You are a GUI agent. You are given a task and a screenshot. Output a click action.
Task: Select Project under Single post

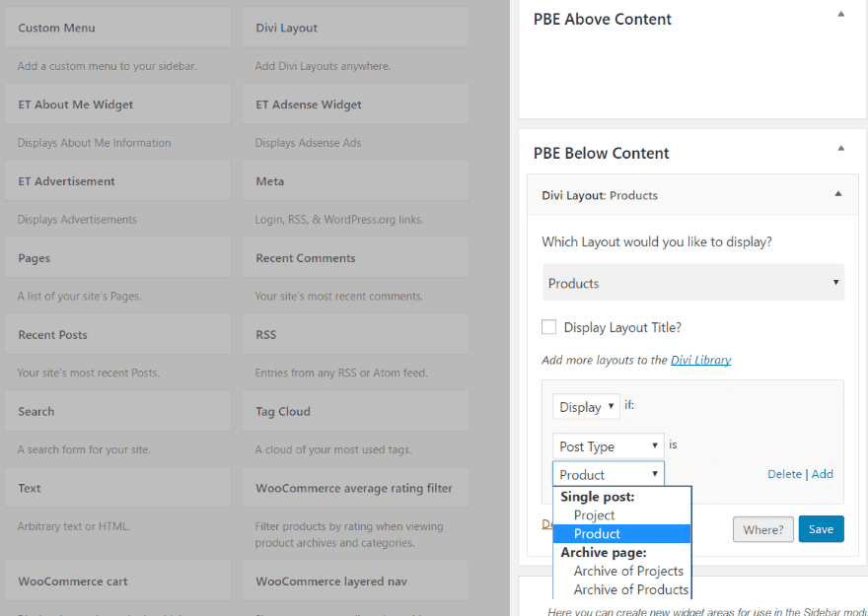point(594,514)
